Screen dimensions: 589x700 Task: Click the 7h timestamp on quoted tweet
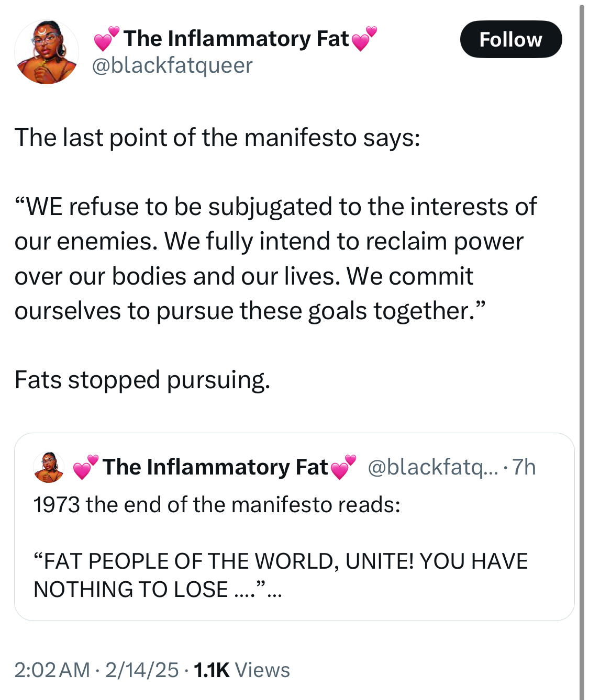[x=524, y=467]
